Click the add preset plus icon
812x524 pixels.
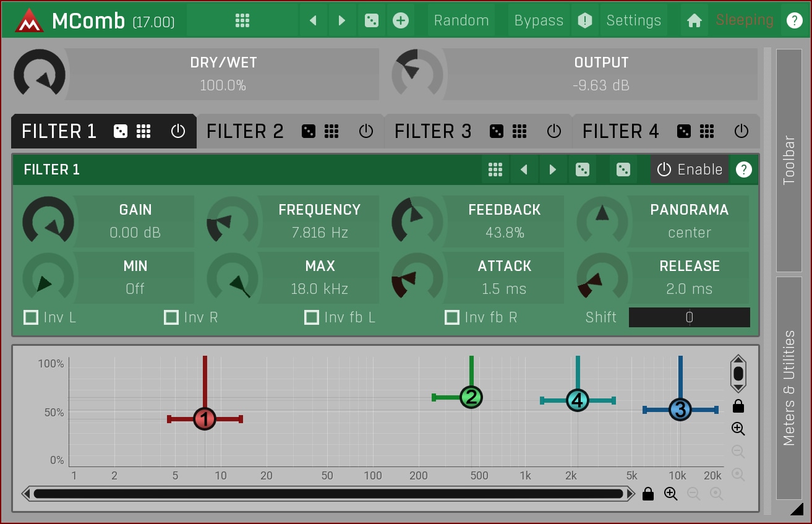click(x=401, y=20)
